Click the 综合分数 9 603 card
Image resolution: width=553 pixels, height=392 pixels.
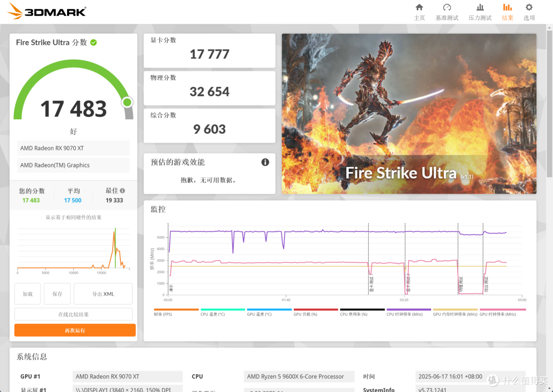pyautogui.click(x=209, y=125)
